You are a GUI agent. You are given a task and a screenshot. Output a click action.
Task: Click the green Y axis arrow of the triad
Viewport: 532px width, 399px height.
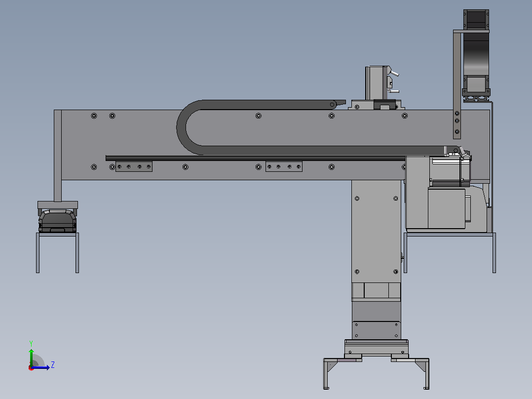(31, 357)
